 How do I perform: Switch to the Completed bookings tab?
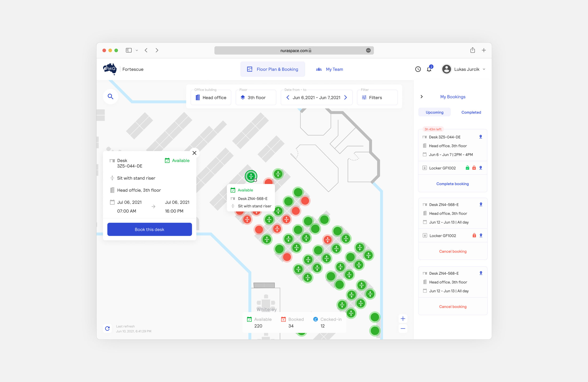coord(471,112)
